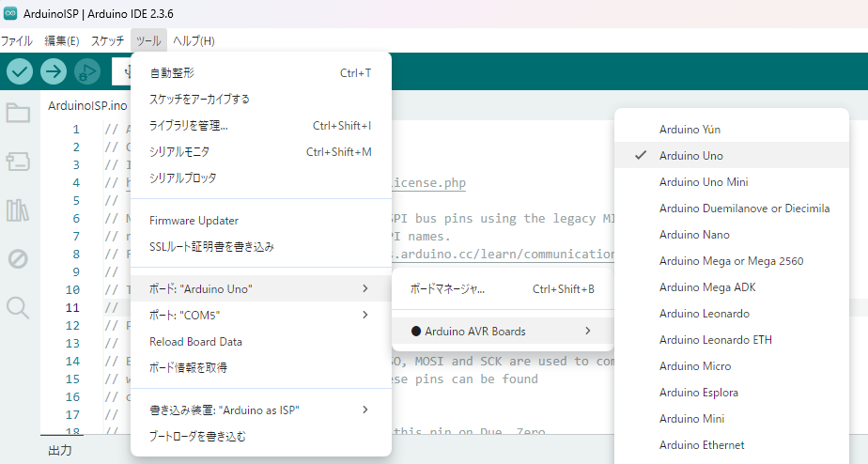Choose Arduino Nano from the board list
The width and height of the screenshot is (868, 464).
(x=694, y=235)
